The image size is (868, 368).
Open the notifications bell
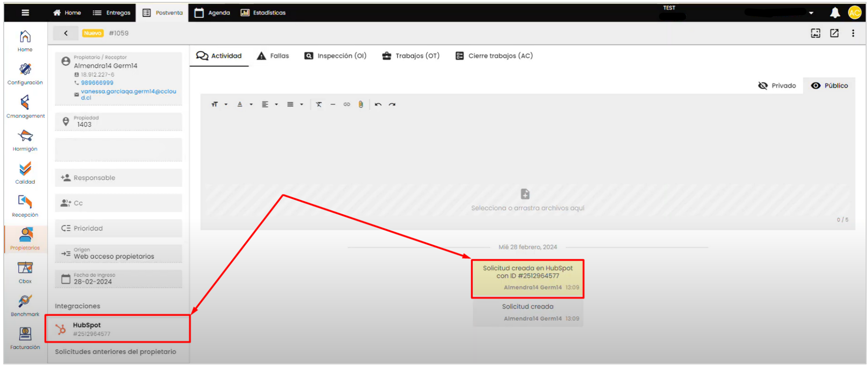point(835,13)
